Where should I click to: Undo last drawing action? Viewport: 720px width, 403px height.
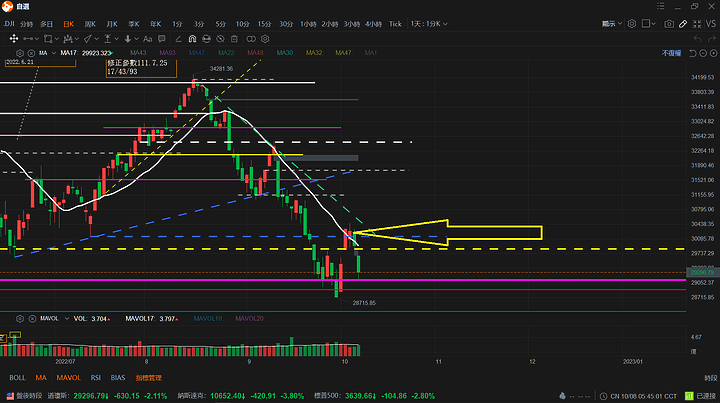[x=698, y=39]
